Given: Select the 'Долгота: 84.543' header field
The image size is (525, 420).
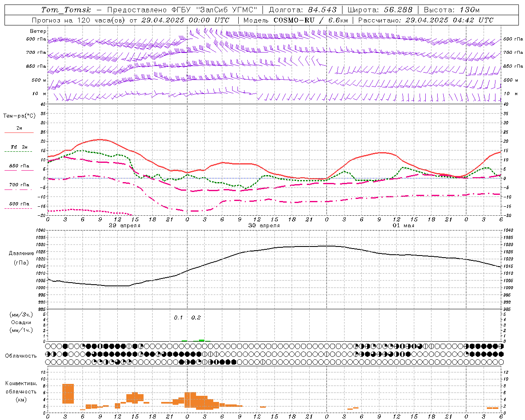Looking at the screenshot, I should 303,10.
